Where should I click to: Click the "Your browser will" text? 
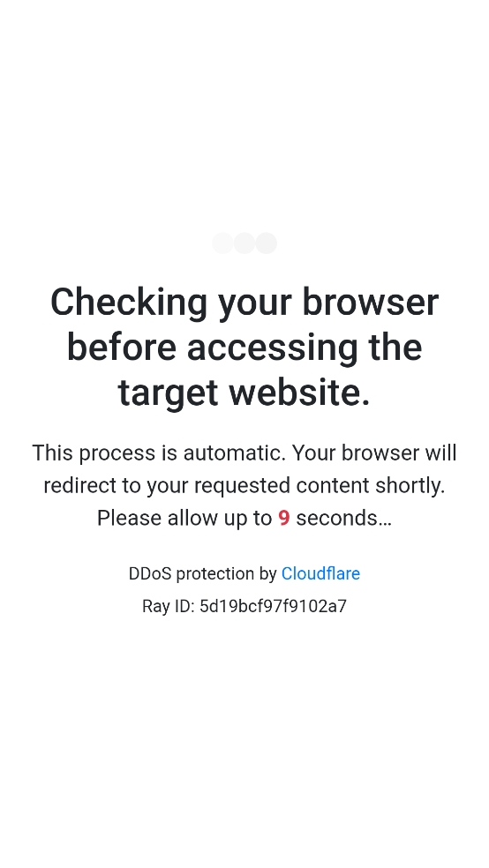(374, 453)
